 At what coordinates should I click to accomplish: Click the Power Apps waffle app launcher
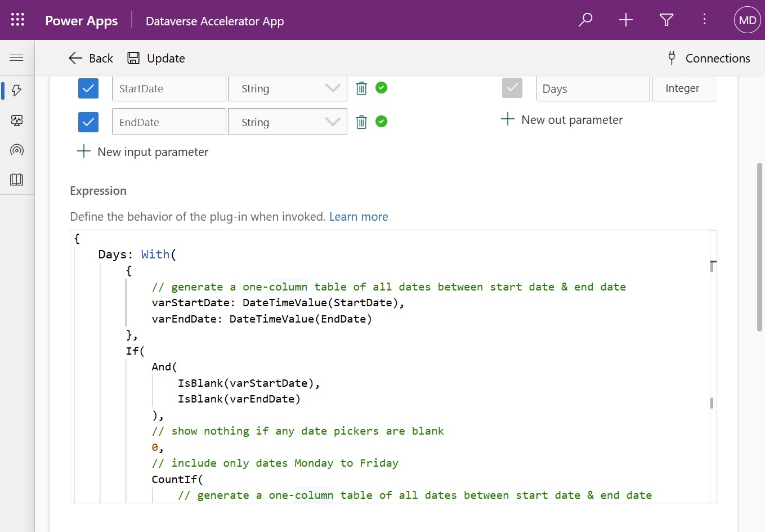[17, 20]
